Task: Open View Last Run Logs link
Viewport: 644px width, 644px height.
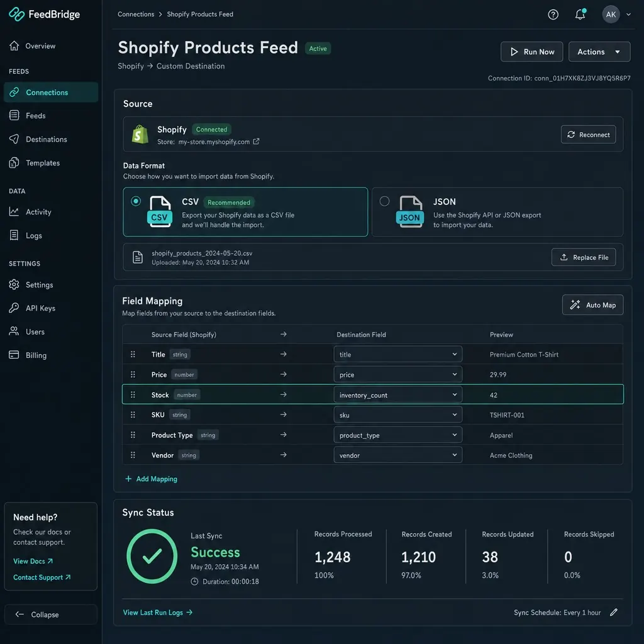Action: pyautogui.click(x=158, y=613)
